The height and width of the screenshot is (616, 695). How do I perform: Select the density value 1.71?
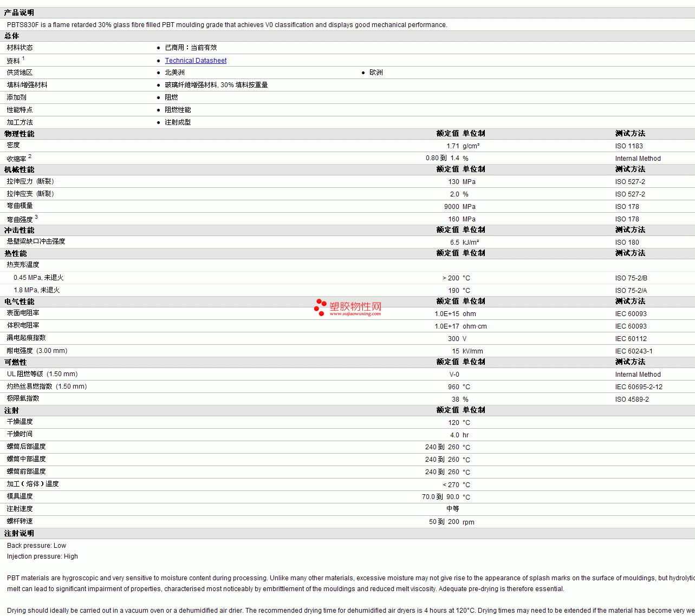point(453,146)
